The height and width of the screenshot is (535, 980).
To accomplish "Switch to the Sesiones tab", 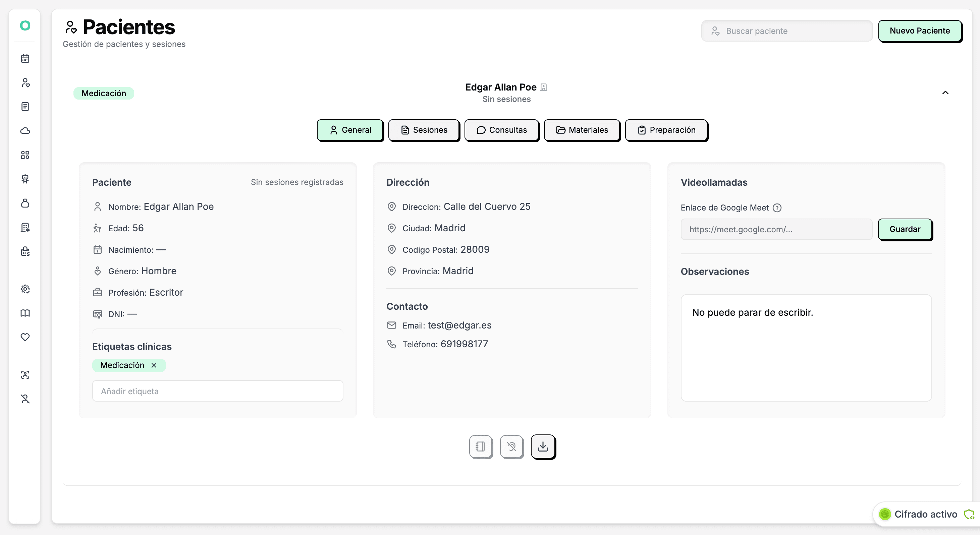I will [x=424, y=130].
